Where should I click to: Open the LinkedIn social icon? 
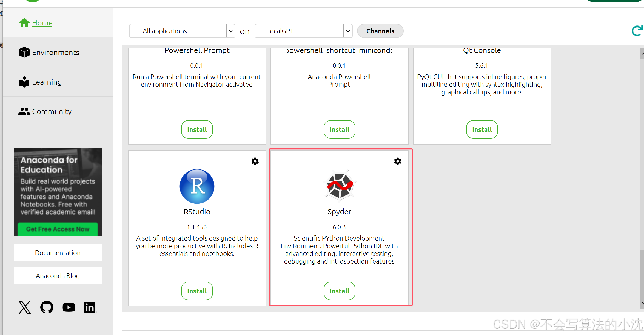point(90,307)
